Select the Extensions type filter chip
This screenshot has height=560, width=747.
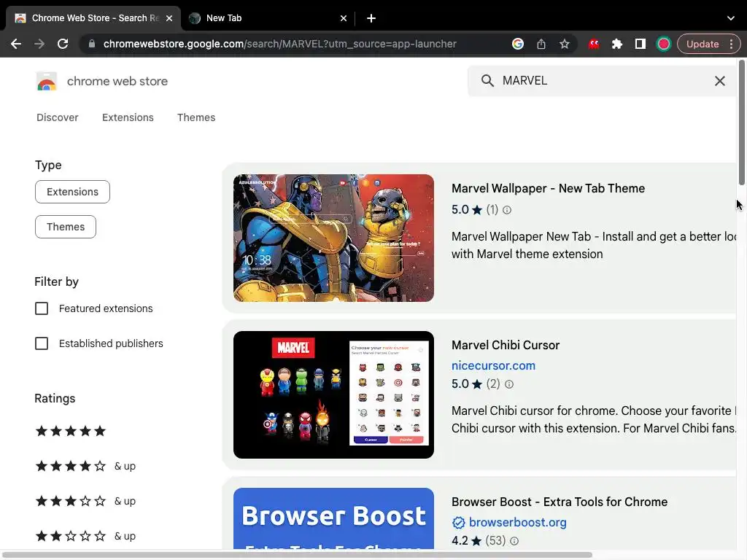tap(72, 192)
